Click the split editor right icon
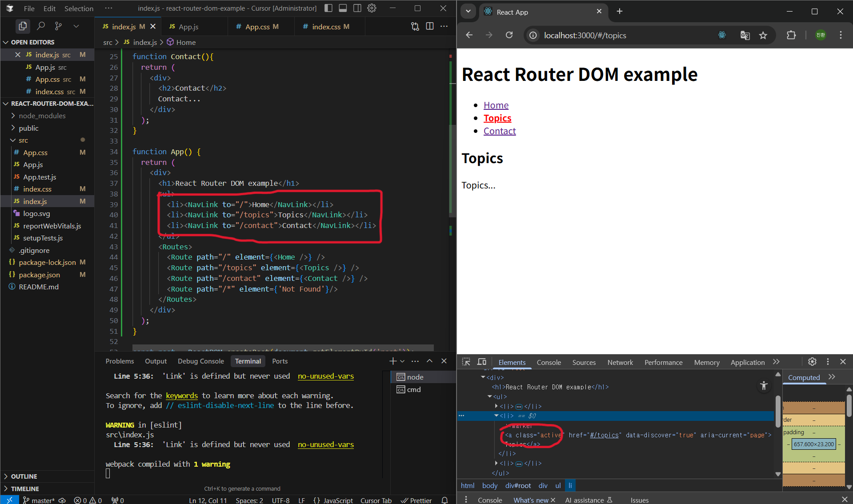Screen dimensions: 853x504 coord(429,26)
